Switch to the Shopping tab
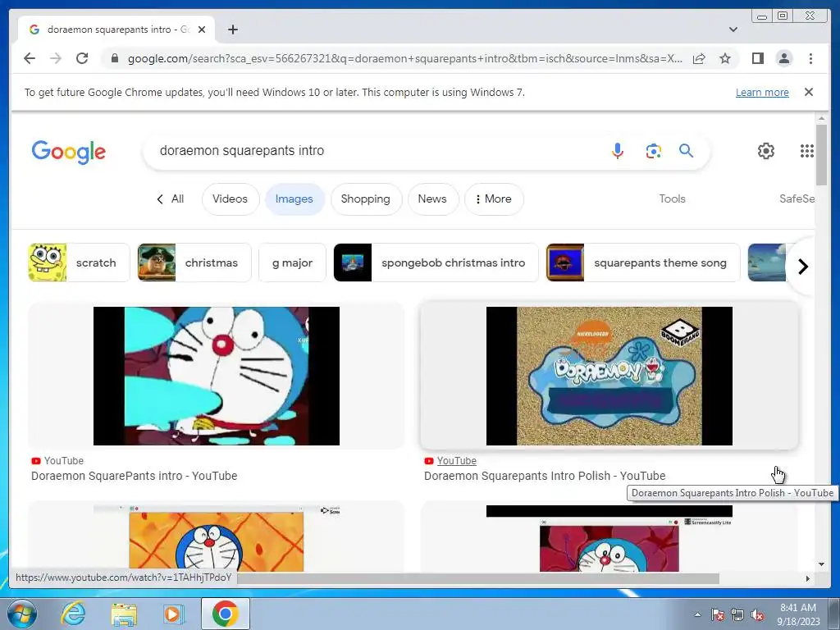 pyautogui.click(x=365, y=199)
